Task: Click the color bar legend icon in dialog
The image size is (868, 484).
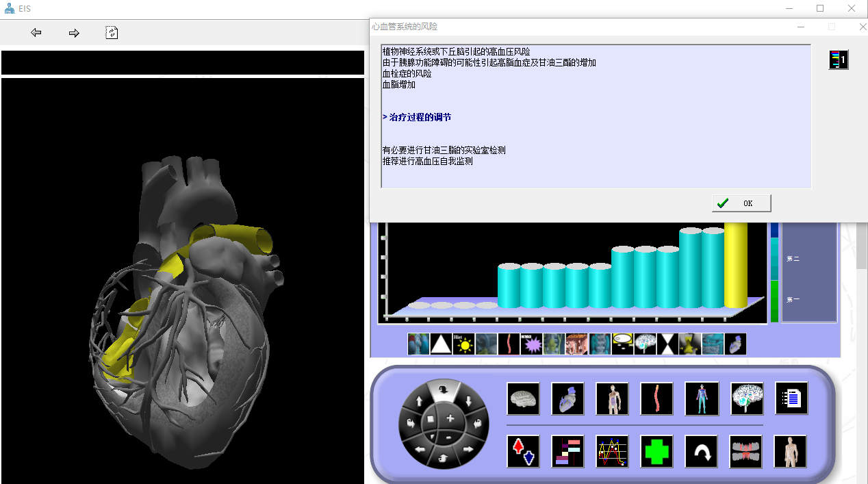Action: pos(838,60)
